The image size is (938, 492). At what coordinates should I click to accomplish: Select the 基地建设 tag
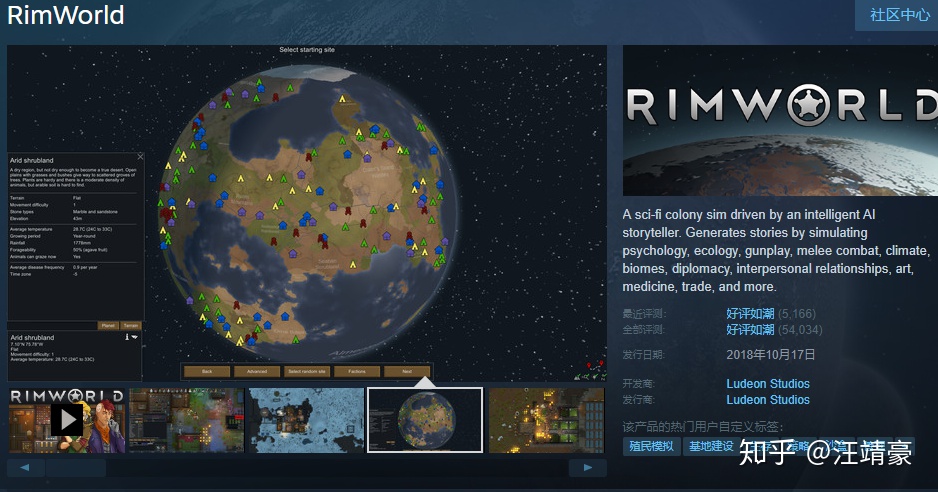pyautogui.click(x=711, y=446)
